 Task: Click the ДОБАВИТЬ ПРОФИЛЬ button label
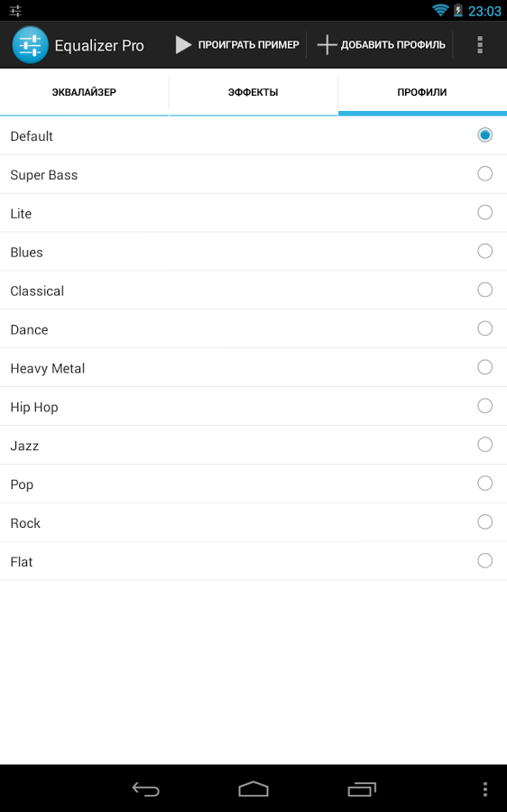coord(393,45)
